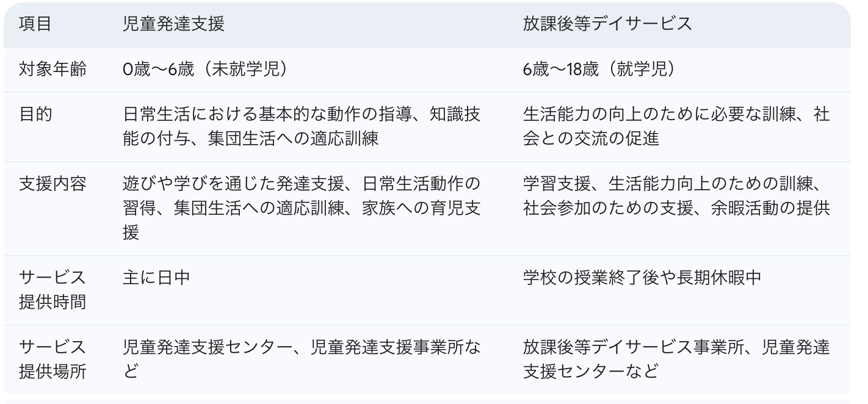Select the 児童発達支援 column header
Viewport: 868px width, 404px height.
[173, 24]
